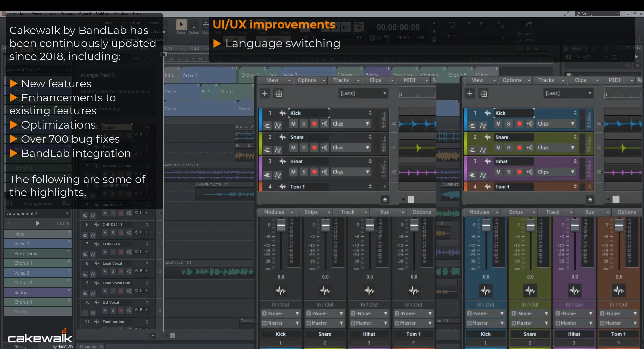Open Tom 1 strip's Master output, right console
Screen dimensions: 644x349
click(619, 323)
